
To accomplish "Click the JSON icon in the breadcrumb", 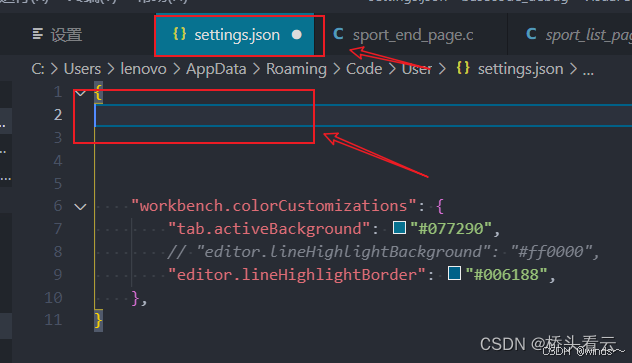I will click(x=463, y=68).
